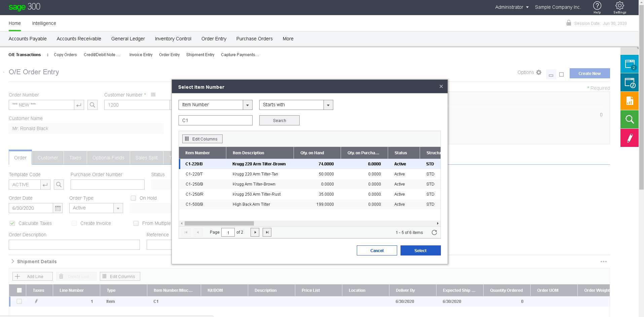The width and height of the screenshot is (644, 317).
Task: Uncheck the Calculate Taxes checkbox
Action: (x=12, y=223)
